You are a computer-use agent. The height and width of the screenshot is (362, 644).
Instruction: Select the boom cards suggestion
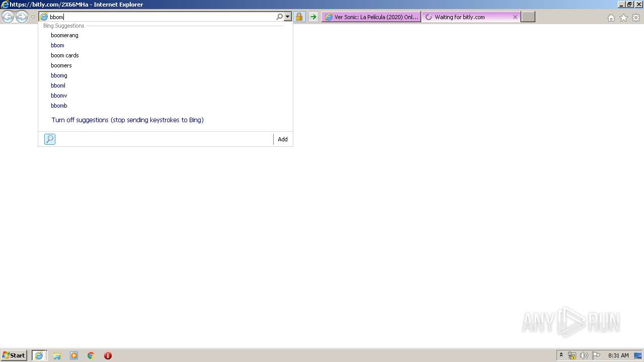point(166,55)
